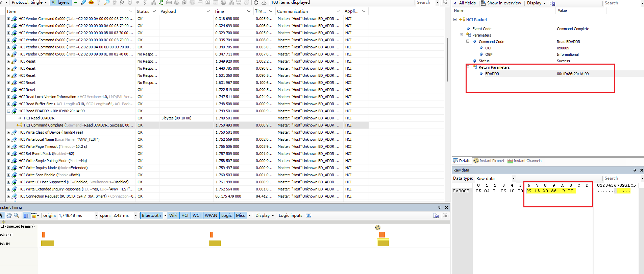Viewport: 644px width, 274px height.
Task: Click the green back arrow in overview toolbar
Action: click(75, 2)
